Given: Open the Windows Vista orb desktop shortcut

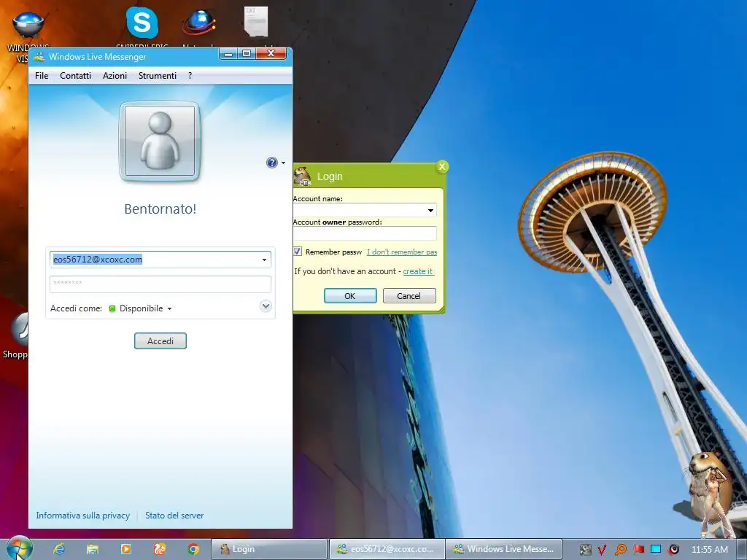Looking at the screenshot, I should tap(28, 25).
